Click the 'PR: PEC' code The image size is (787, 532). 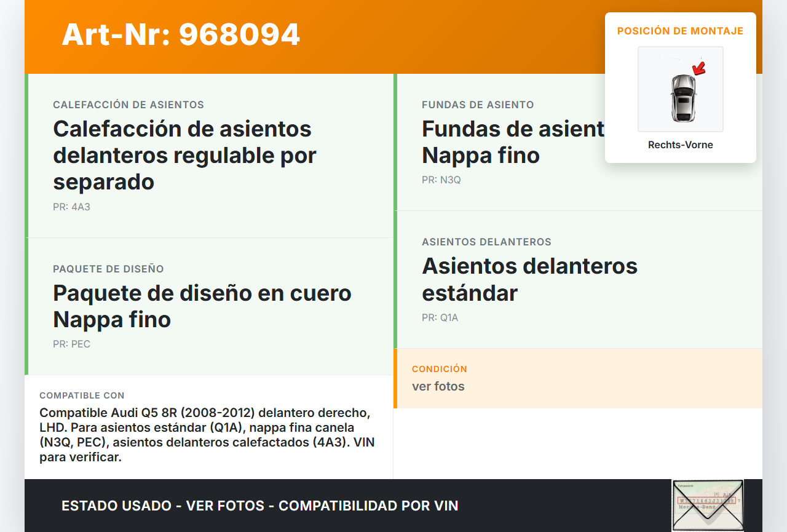point(71,344)
